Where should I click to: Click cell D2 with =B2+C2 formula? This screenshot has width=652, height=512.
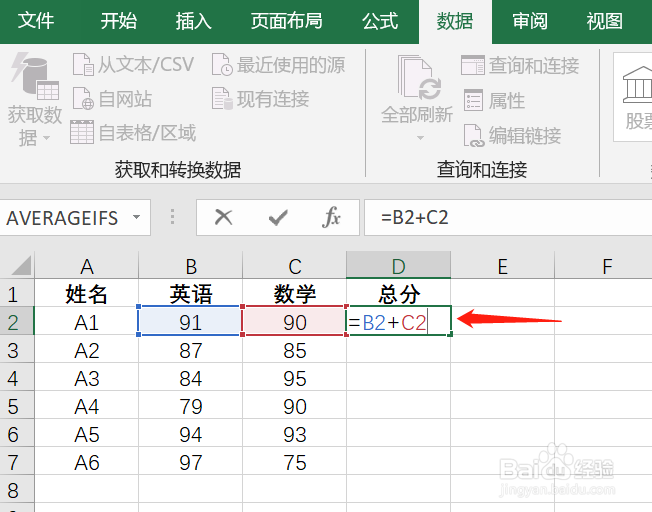[398, 322]
